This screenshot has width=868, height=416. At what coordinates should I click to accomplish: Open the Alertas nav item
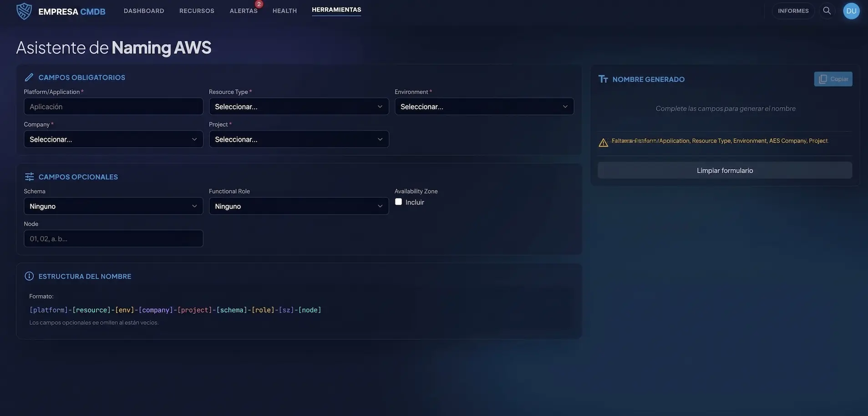tap(244, 11)
